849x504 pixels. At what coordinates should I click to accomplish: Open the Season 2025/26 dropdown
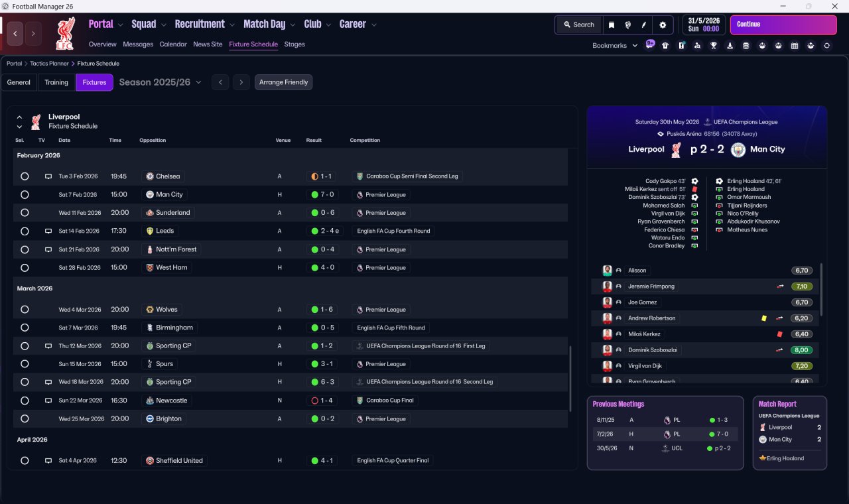[x=160, y=82]
